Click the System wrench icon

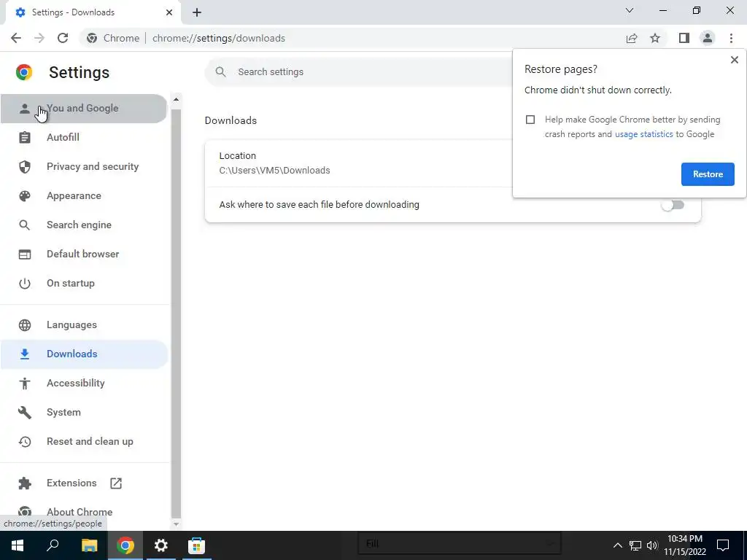tap(24, 413)
